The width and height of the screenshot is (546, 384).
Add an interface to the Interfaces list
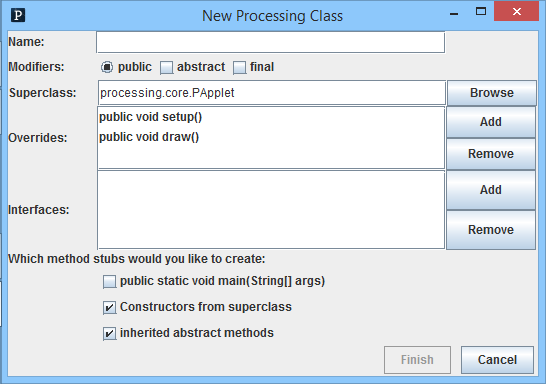click(x=491, y=190)
